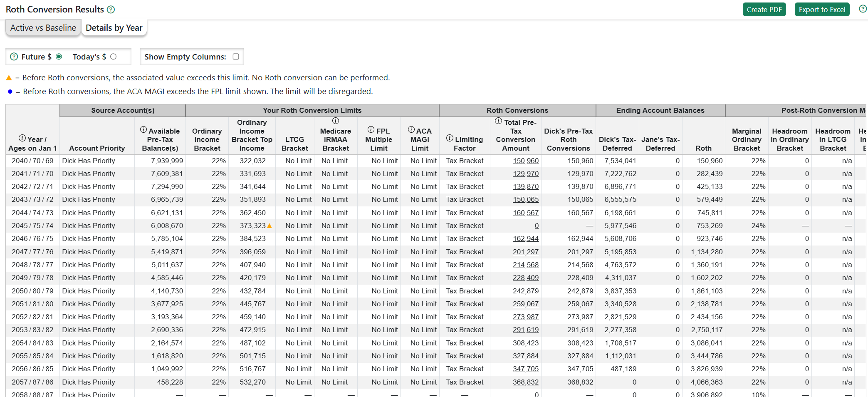Click info icon above Medicare IRMAA Bracket
The width and height of the screenshot is (868, 397).
coord(336,121)
